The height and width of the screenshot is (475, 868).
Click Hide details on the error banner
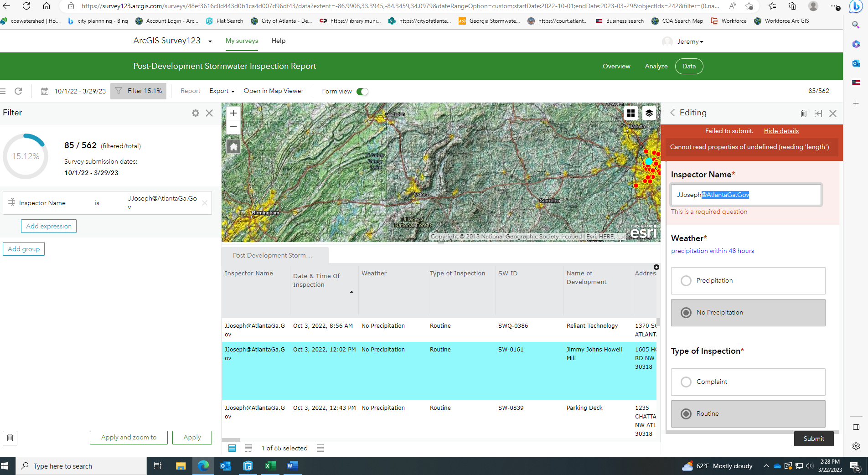780,131
